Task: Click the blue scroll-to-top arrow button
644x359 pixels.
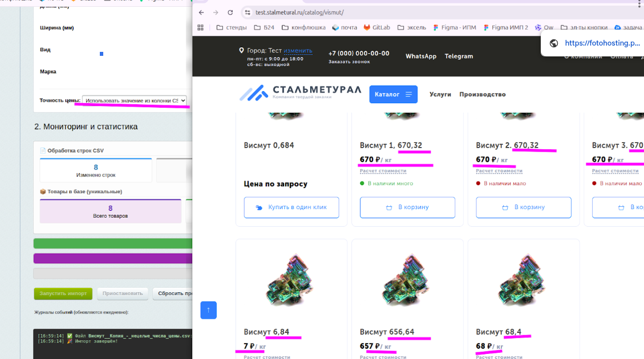Action: click(x=208, y=310)
